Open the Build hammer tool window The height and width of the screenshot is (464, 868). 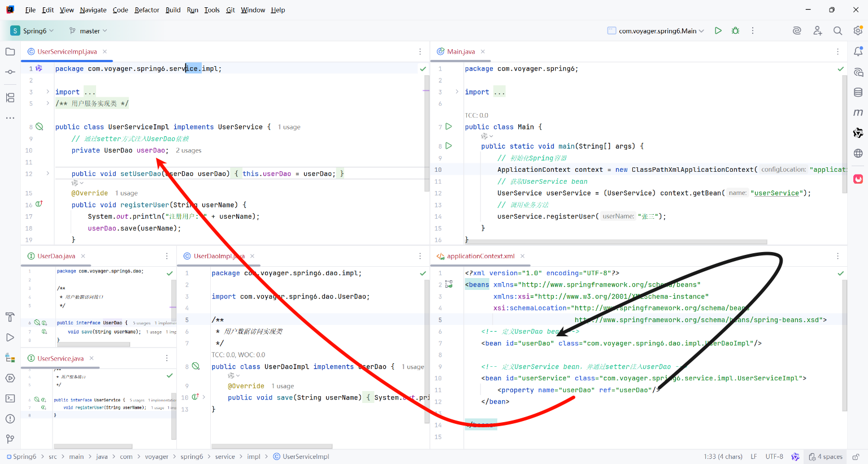(x=10, y=317)
